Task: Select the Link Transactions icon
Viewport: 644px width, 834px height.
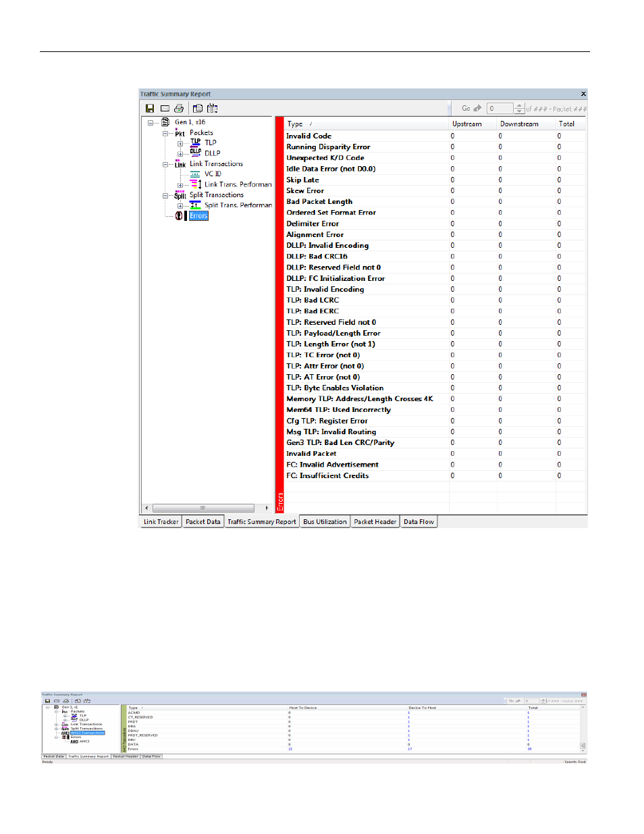Action: pos(180,164)
